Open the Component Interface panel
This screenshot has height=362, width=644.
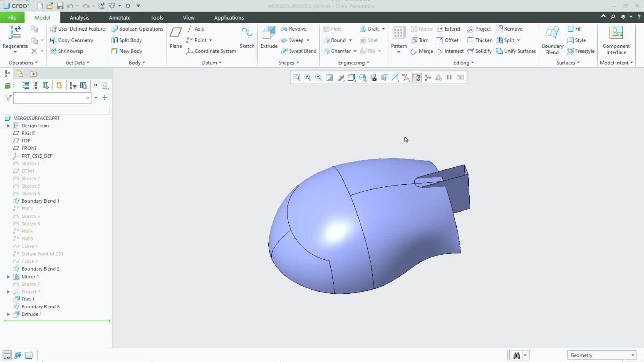pos(616,40)
